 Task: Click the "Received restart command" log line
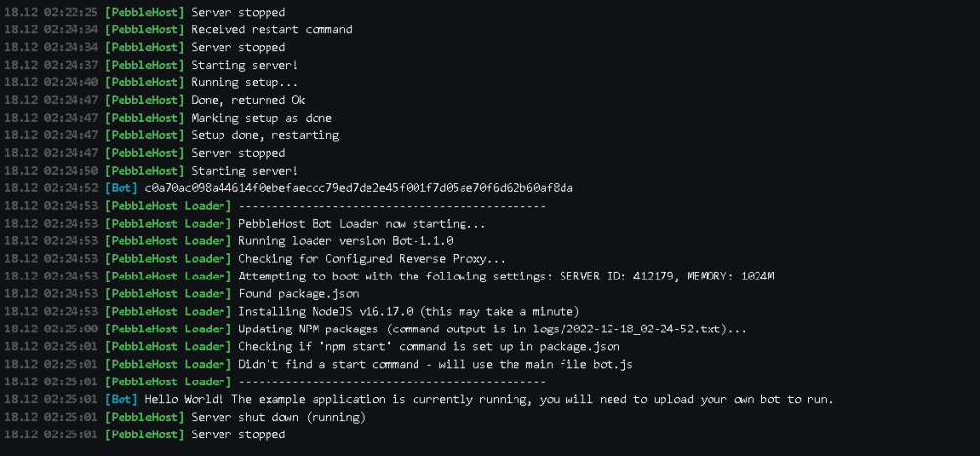tap(271, 29)
